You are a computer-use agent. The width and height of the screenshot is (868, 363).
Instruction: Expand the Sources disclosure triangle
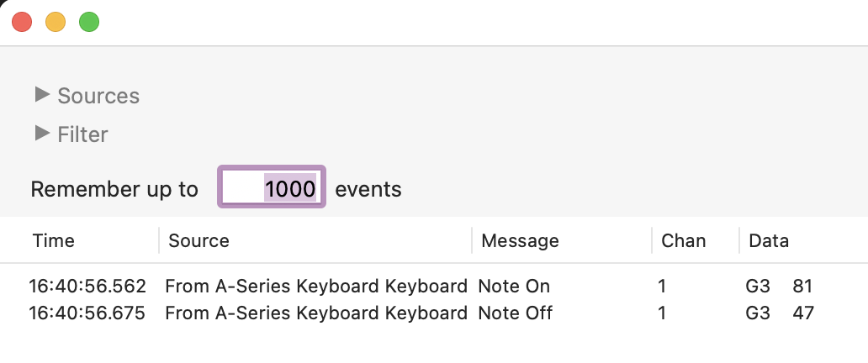point(42,95)
